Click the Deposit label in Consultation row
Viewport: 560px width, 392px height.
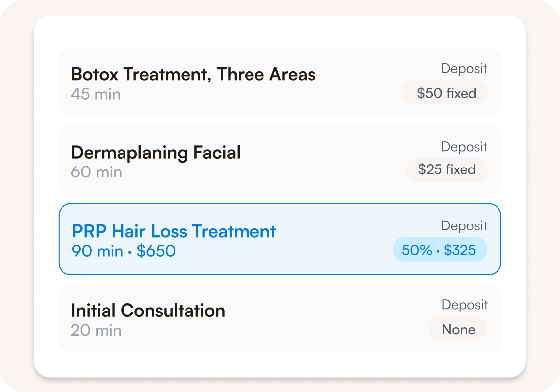click(x=465, y=305)
